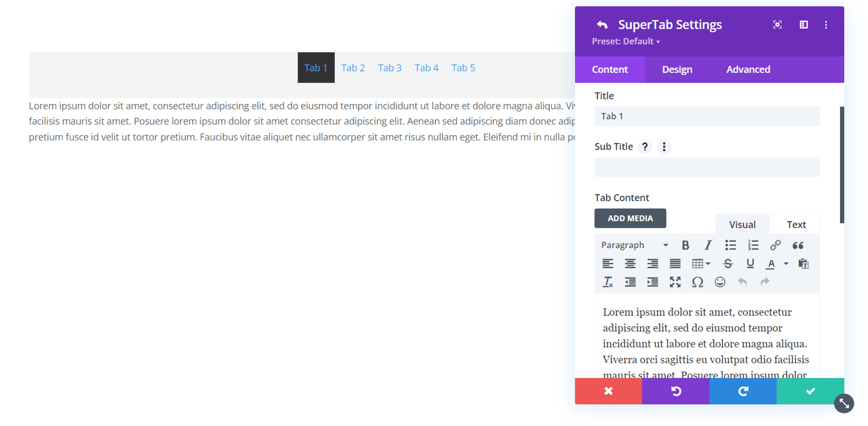Focus the Title input field
The image size is (868, 426).
[707, 116]
